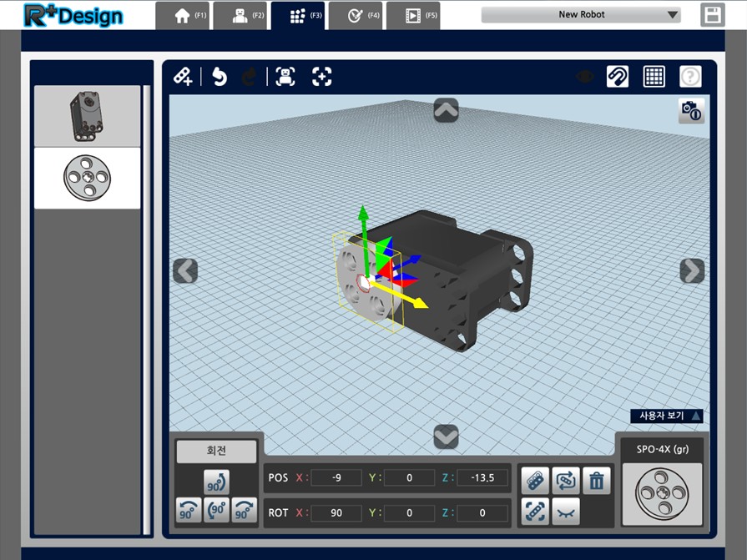Screen dimensions: 747x560
Task: Click the greyed redo arrow
Action: [x=250, y=77]
